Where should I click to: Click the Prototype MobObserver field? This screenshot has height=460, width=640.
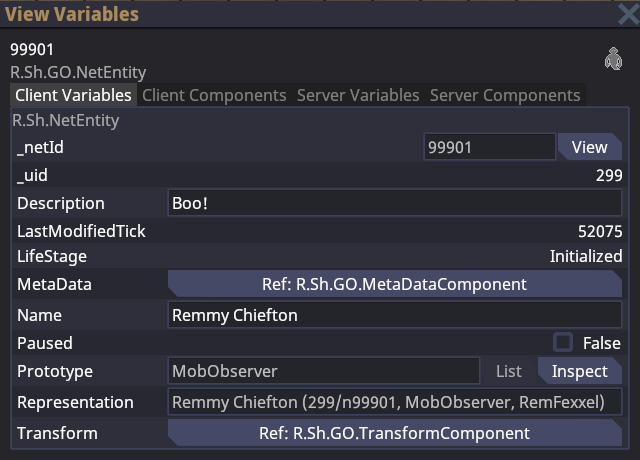(x=323, y=371)
